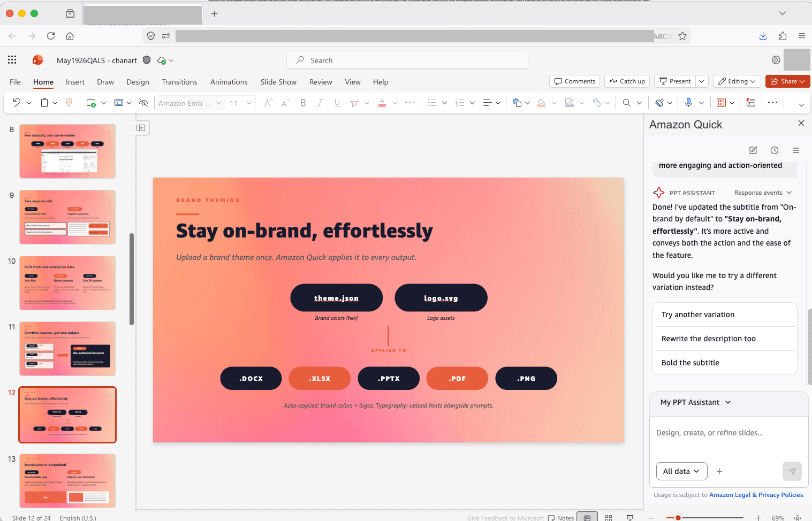This screenshot has height=521, width=812.
Task: Click the red font color icon
Action: click(x=382, y=103)
